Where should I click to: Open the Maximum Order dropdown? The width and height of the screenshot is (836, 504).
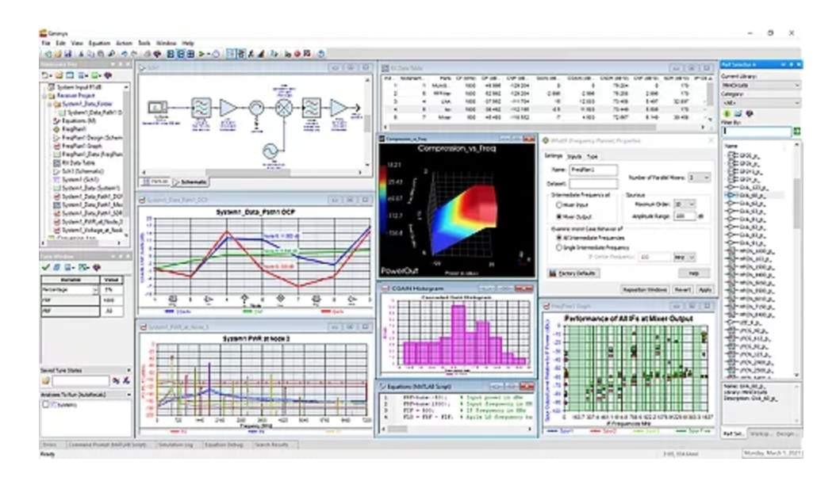(685, 204)
